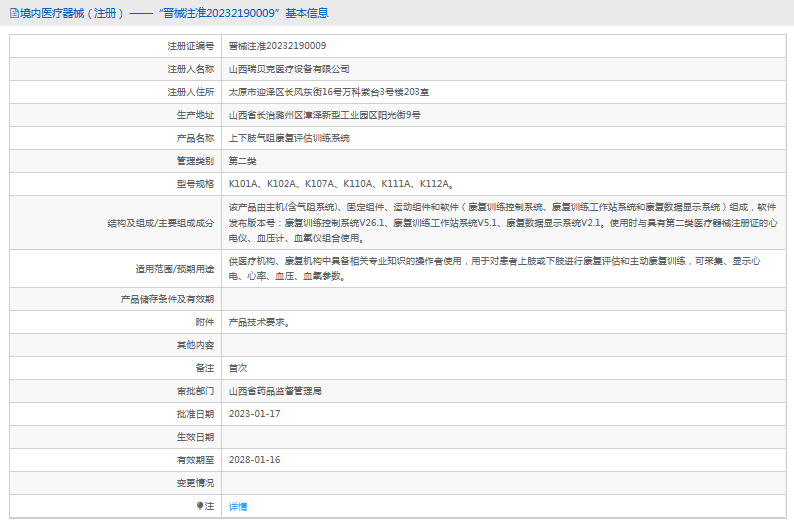Viewport: 794px width, 525px height.
Task: Click the 注册人名称 label cell
Action: coord(115,69)
